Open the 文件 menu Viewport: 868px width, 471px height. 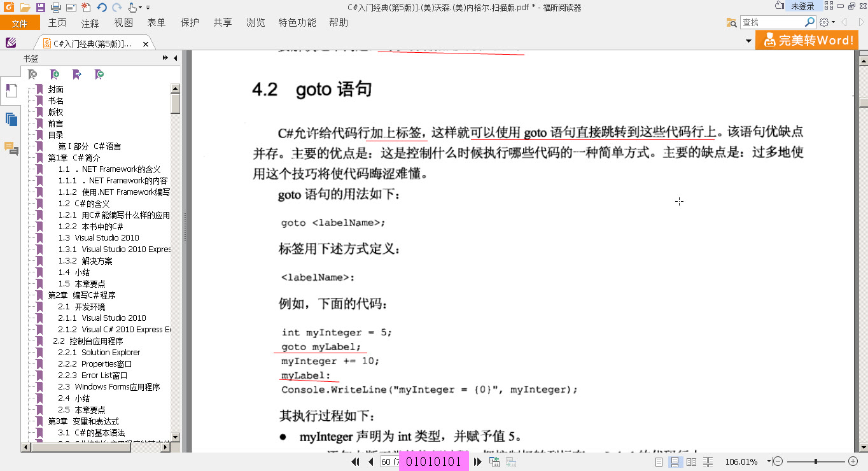pos(20,23)
